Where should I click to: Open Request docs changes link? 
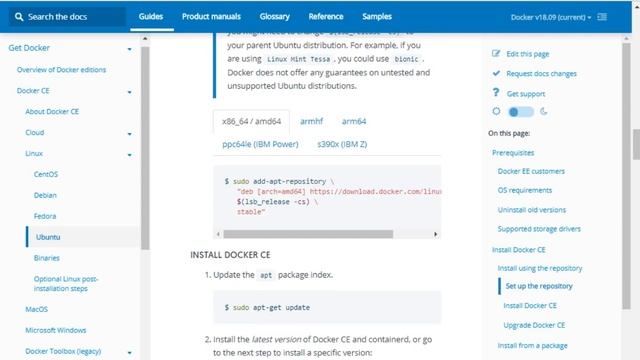click(541, 73)
